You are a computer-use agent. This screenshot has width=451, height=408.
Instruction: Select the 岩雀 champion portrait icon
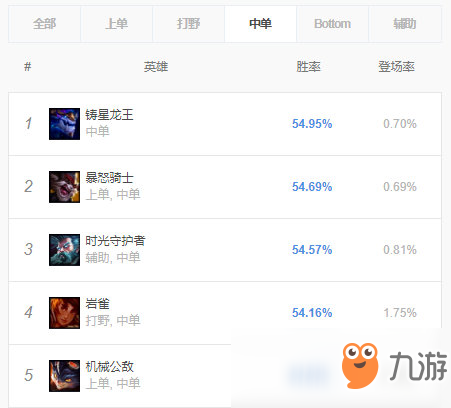64,313
